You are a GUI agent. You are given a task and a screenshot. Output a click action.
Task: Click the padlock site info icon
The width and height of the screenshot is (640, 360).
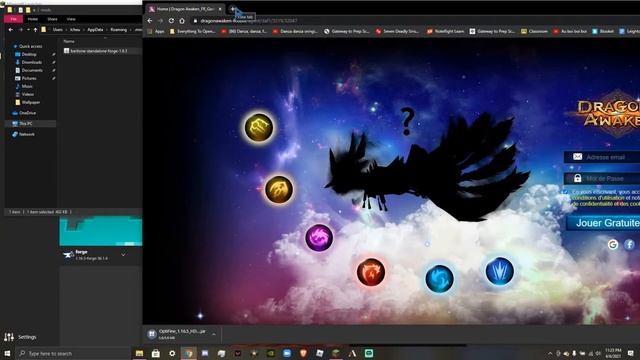(195, 21)
